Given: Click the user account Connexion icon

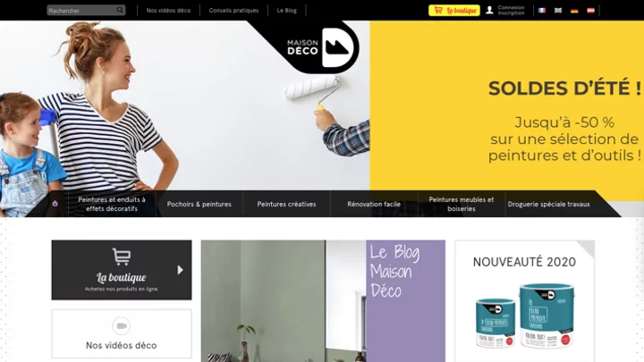Looking at the screenshot, I should (489, 10).
